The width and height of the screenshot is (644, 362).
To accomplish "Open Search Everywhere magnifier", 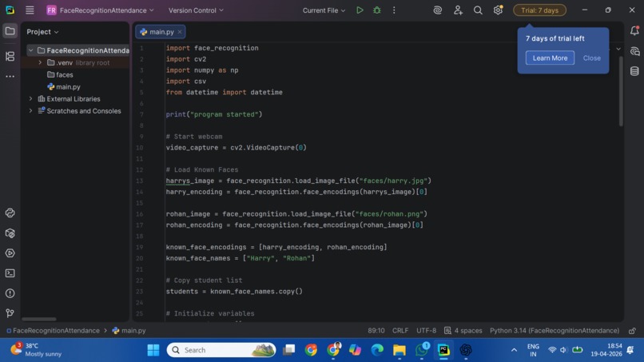I will pyautogui.click(x=478, y=10).
